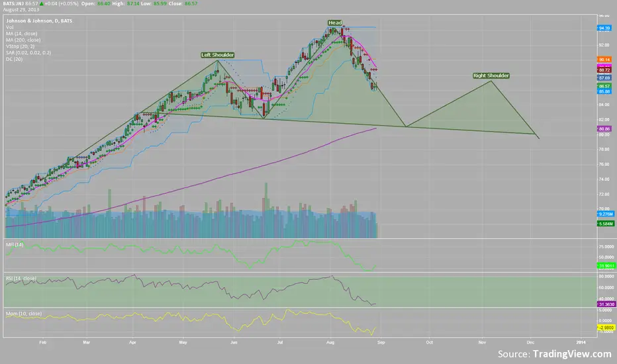
Task: Click the 'Dec' label on time axis
Action: [x=530, y=342]
